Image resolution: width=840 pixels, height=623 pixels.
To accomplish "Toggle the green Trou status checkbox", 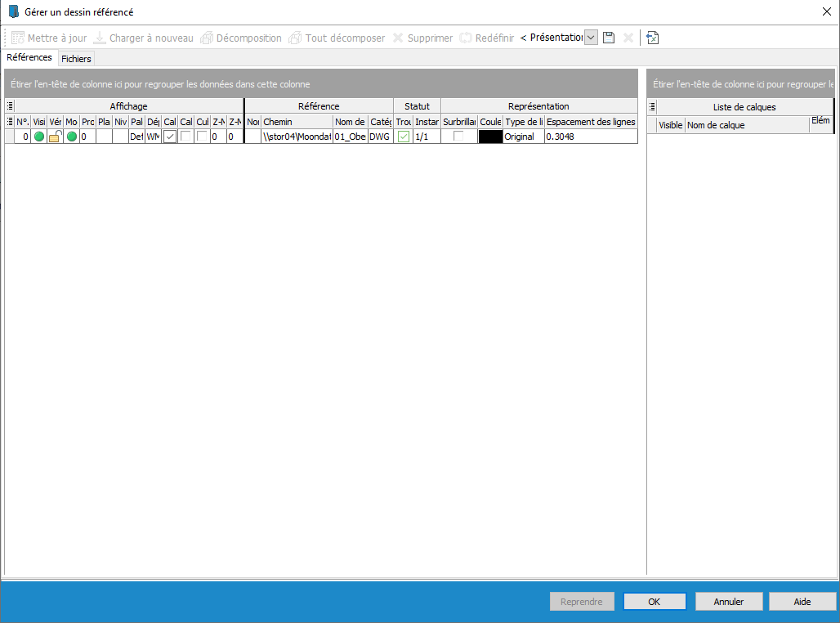I will click(x=404, y=137).
